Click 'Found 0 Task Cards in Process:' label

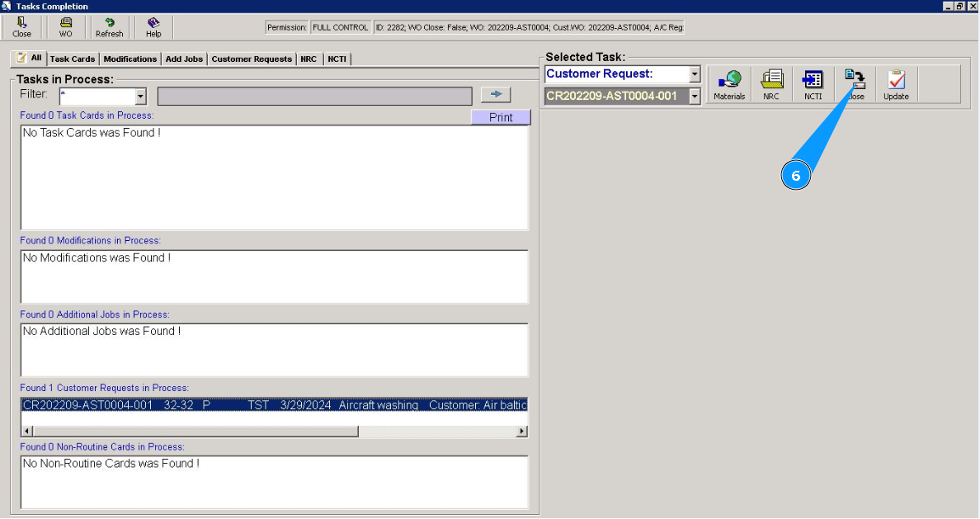tap(87, 115)
